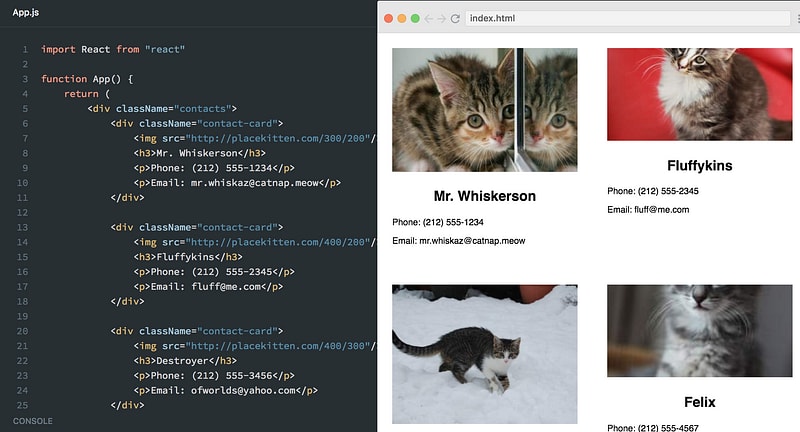This screenshot has height=432, width=800.
Task: Click the placekitten.com/400/200 img line
Action: click(255, 242)
